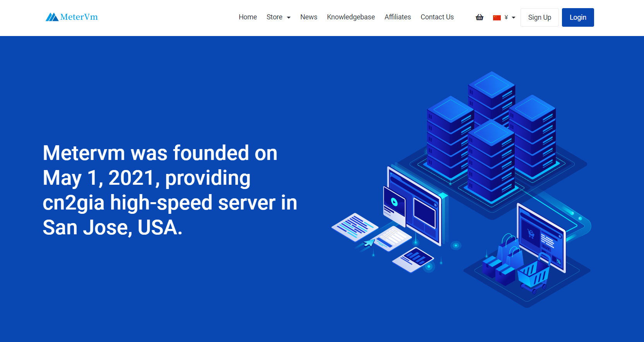Open the currency selector caret
Viewport: 644px width, 342px height.
click(514, 17)
